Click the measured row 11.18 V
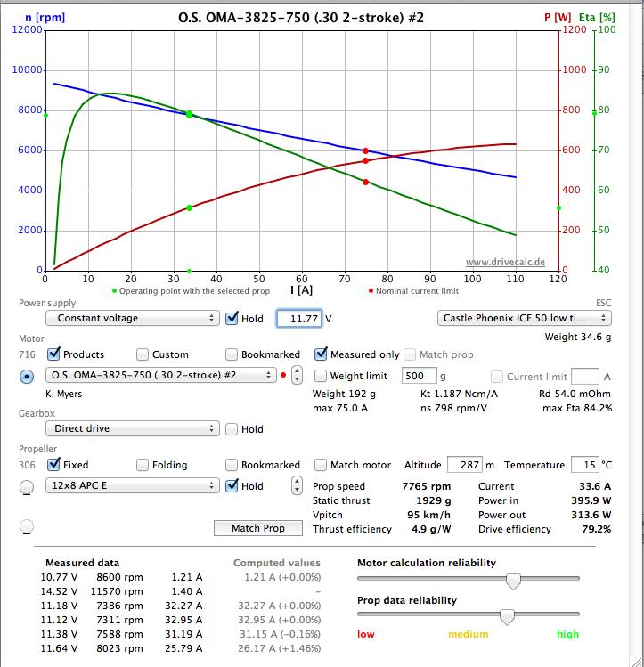644x667 pixels. pos(122,606)
